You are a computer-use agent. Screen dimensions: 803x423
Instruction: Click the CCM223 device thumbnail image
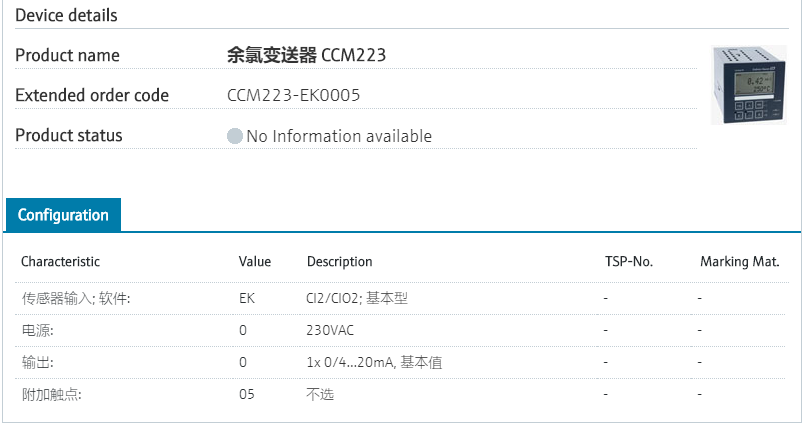[747, 86]
